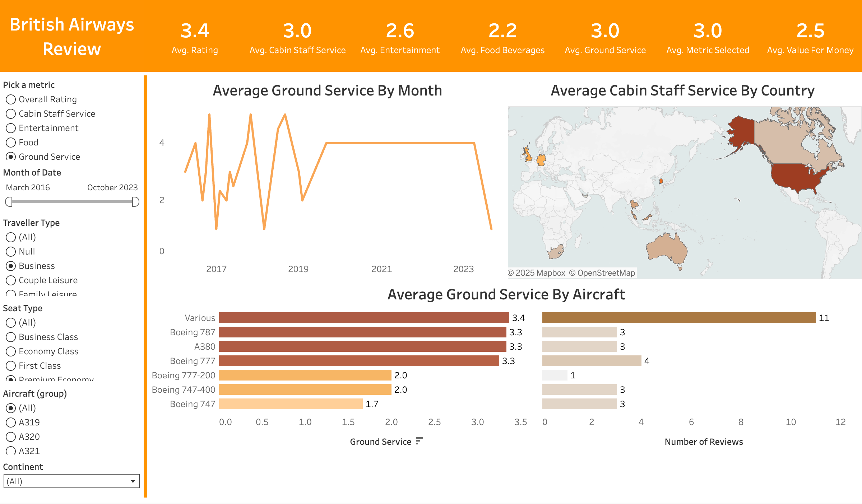Image resolution: width=862 pixels, height=504 pixels.
Task: Open the OpenStreetMap attribution link
Action: pyautogui.click(x=602, y=273)
